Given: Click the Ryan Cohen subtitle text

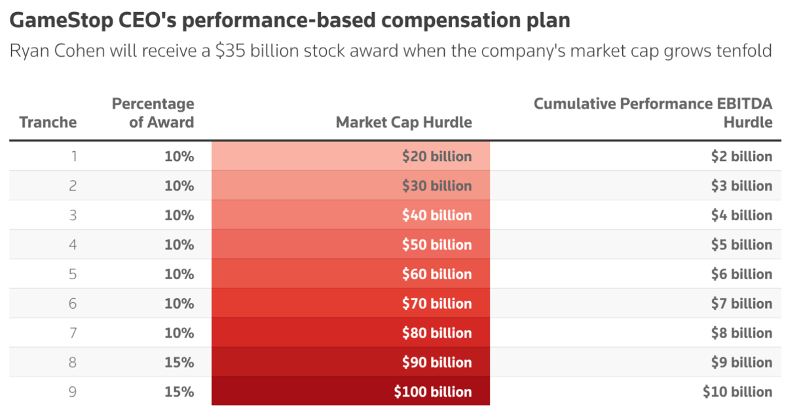Looking at the screenshot, I should point(391,51).
